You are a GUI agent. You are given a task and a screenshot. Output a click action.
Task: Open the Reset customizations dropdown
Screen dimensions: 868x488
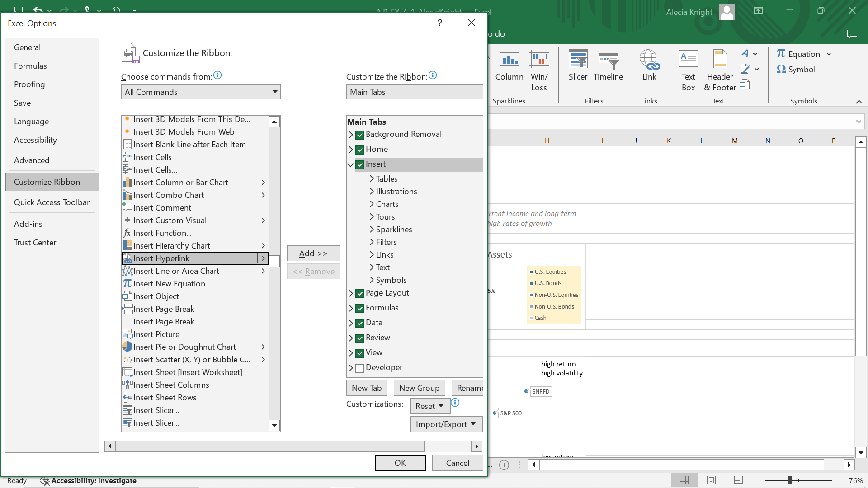[430, 406]
